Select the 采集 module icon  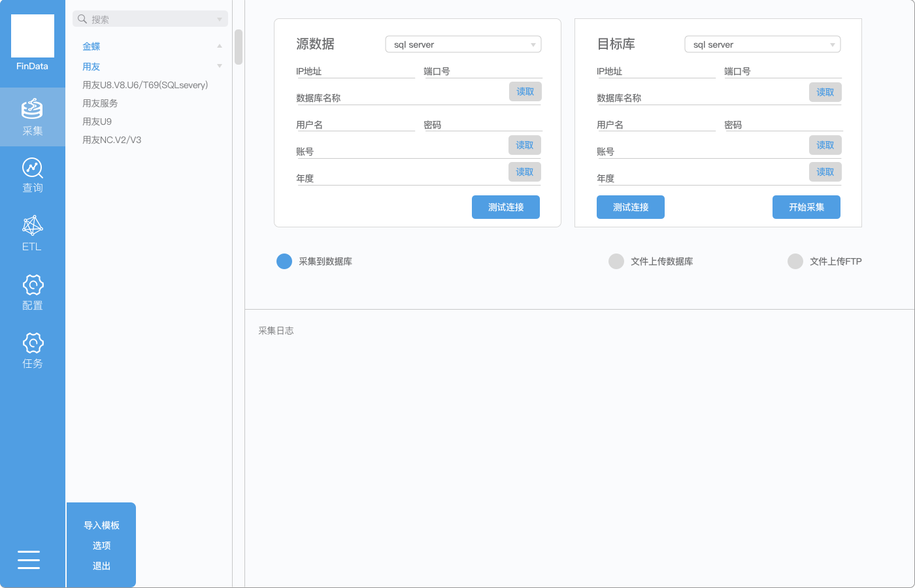pyautogui.click(x=32, y=118)
